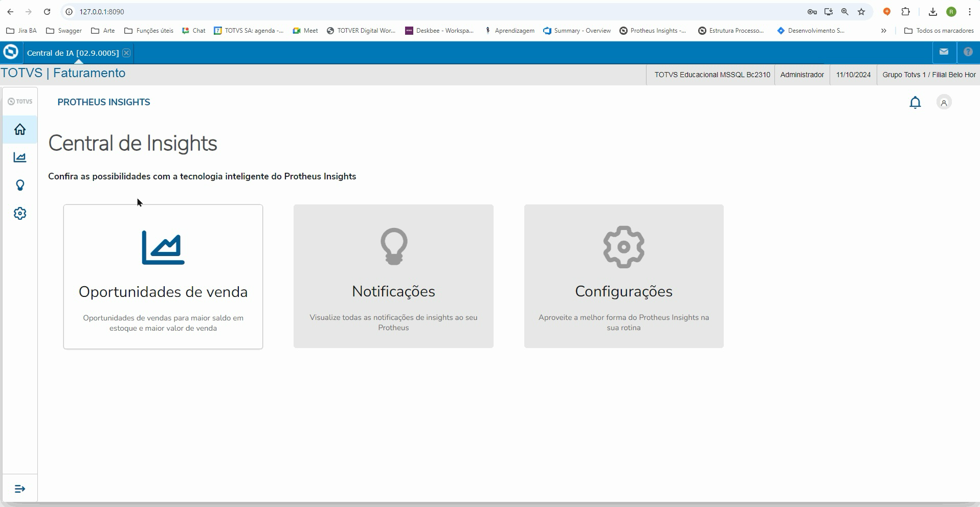Open the Chrome password key icon

click(812, 12)
